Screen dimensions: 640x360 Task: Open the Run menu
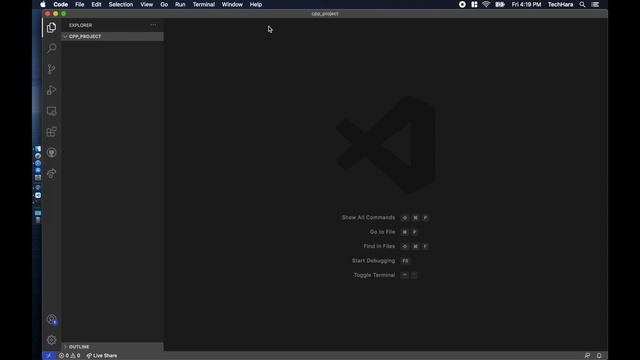180,4
